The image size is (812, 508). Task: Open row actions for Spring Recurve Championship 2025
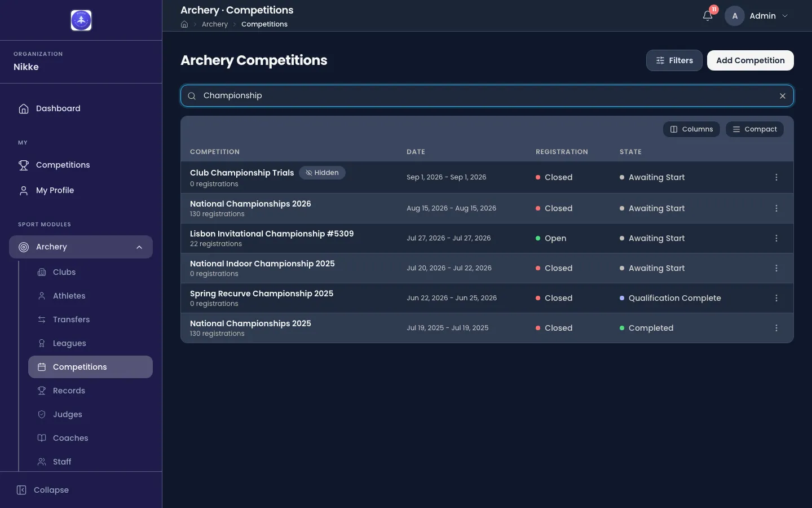click(x=776, y=298)
